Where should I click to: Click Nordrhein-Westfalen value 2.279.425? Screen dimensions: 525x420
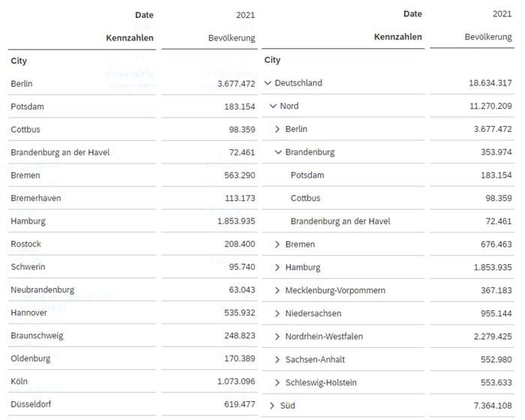[x=493, y=336]
